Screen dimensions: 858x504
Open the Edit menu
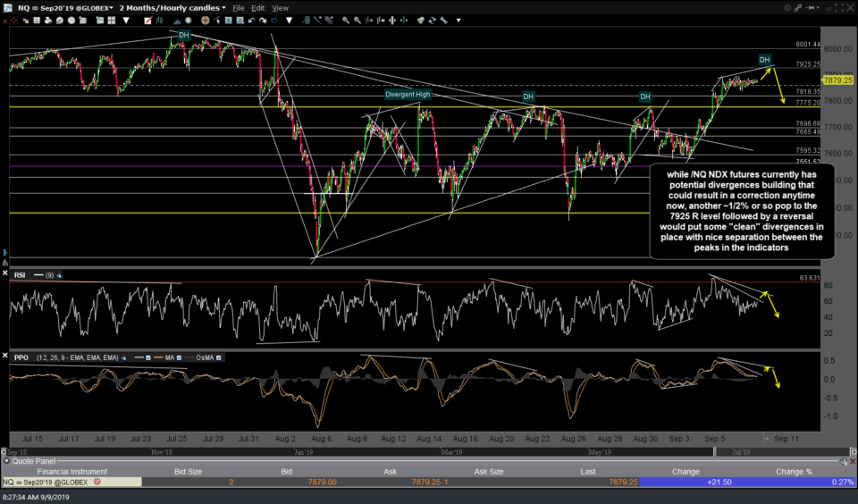pos(257,8)
